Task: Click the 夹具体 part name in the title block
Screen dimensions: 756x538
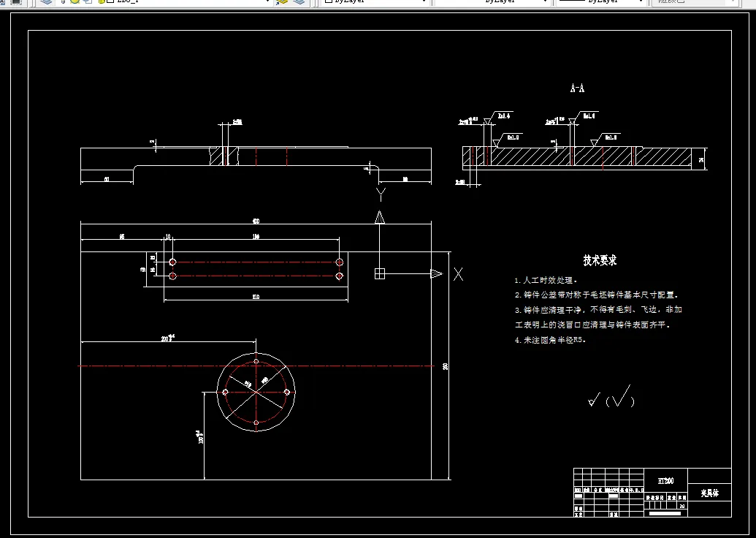Action: [709, 493]
